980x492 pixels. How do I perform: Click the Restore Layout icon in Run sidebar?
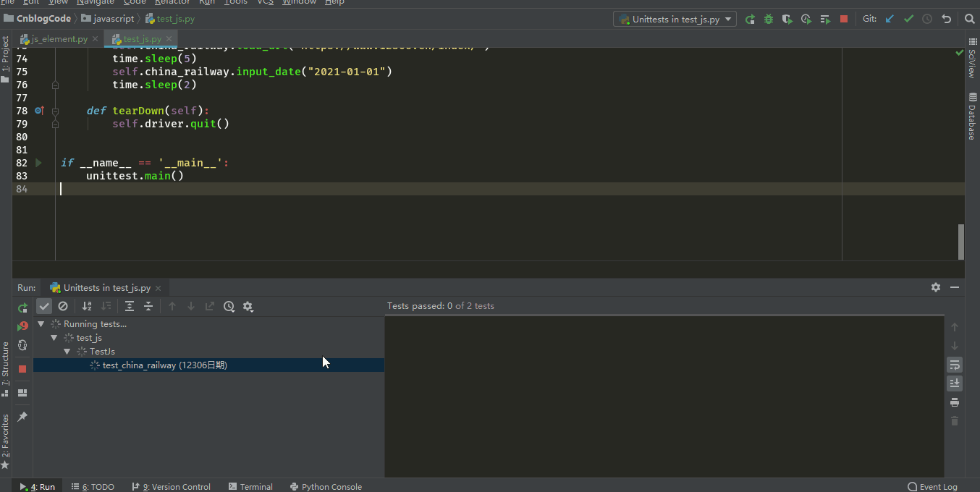(22, 393)
